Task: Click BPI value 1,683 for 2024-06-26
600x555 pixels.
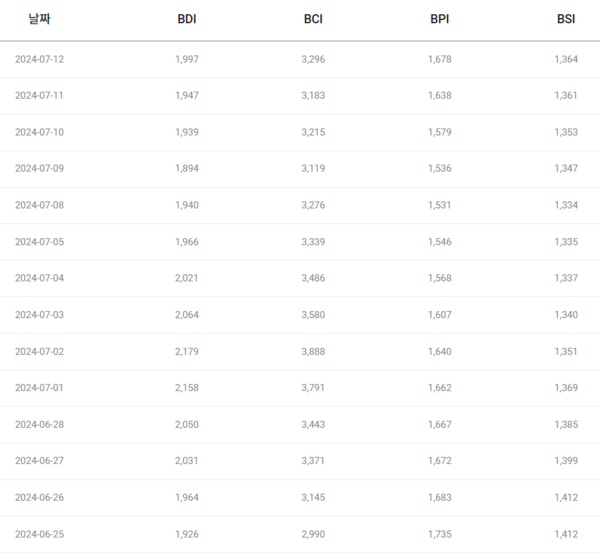Action: [439, 497]
